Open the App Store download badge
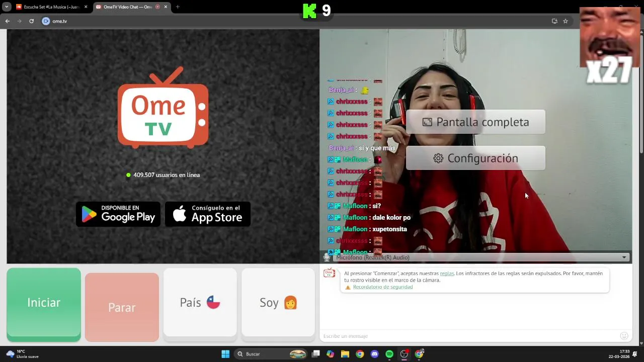 click(208, 214)
